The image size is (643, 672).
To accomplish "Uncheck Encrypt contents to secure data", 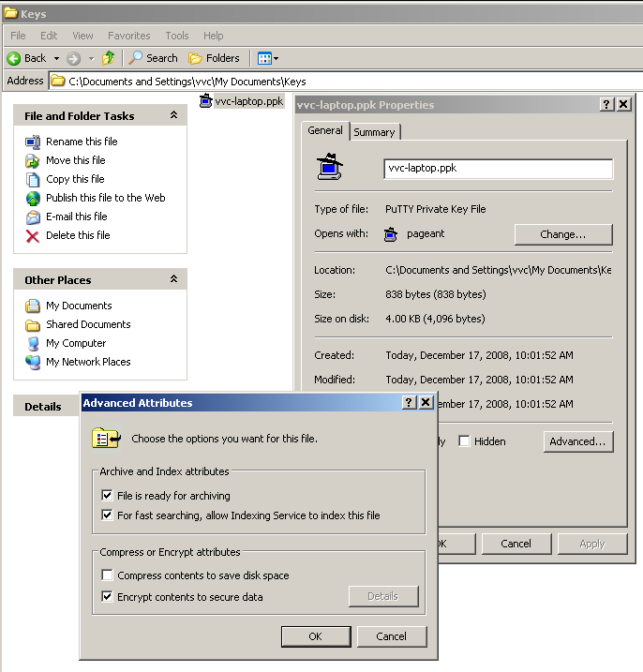I will click(x=107, y=597).
